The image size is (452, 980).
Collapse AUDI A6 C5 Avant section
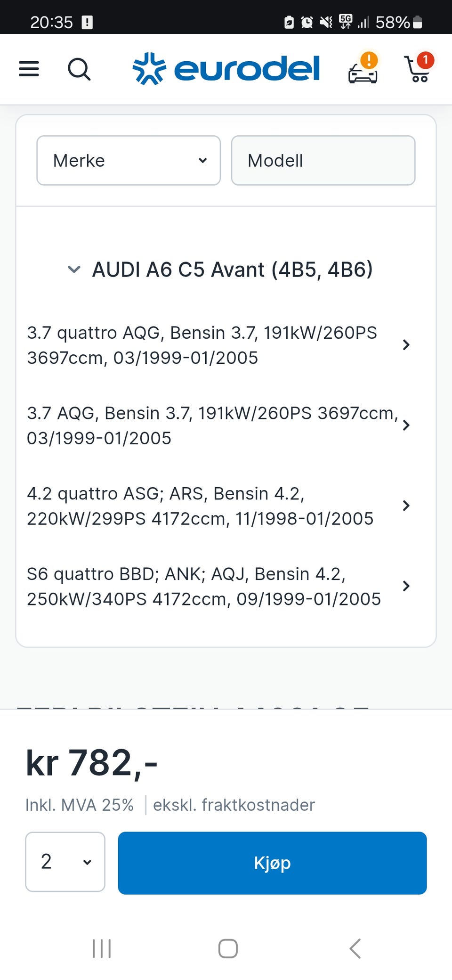coord(74,269)
